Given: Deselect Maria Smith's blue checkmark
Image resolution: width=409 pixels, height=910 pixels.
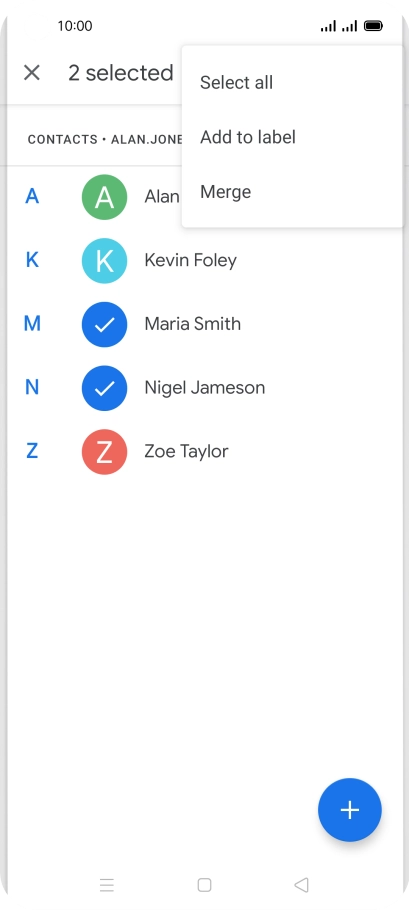Looking at the screenshot, I should pos(104,324).
